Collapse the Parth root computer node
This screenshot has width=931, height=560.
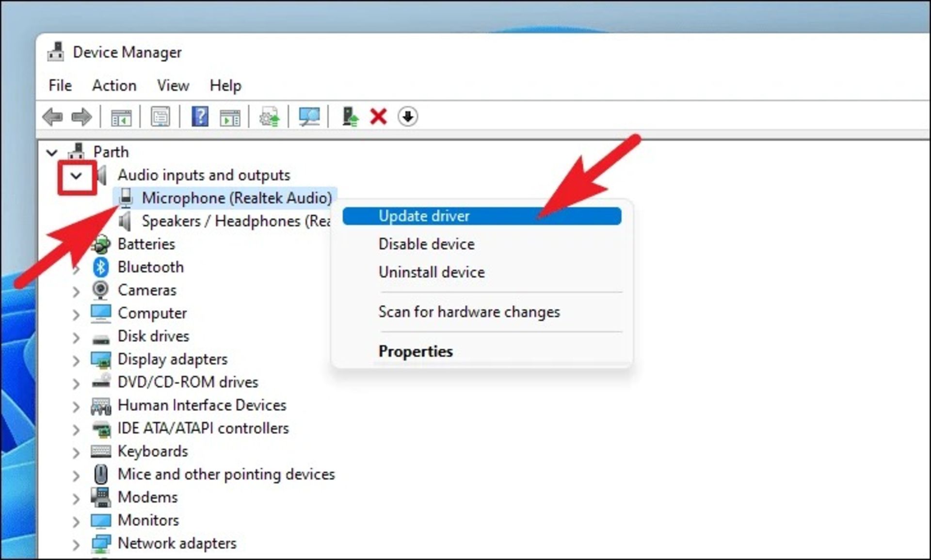[51, 153]
